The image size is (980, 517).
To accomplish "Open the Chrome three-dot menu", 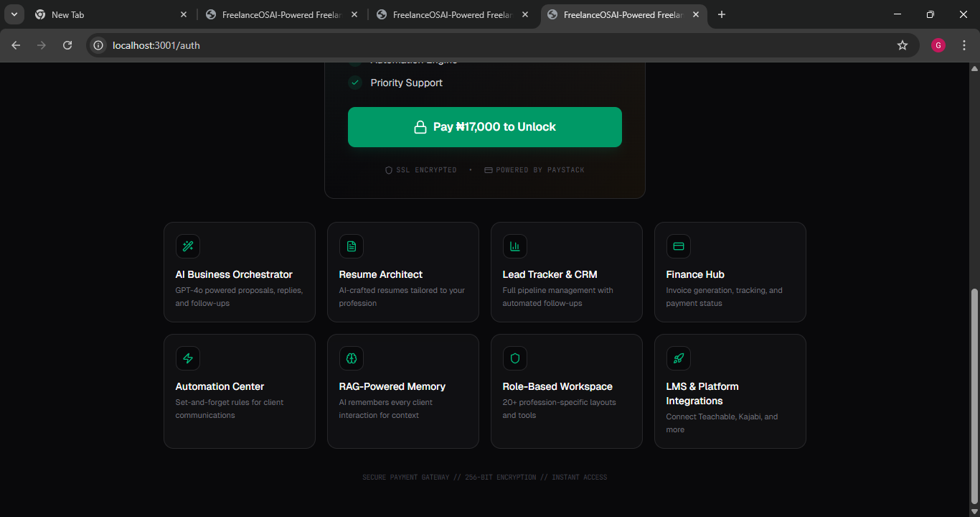I will click(964, 45).
